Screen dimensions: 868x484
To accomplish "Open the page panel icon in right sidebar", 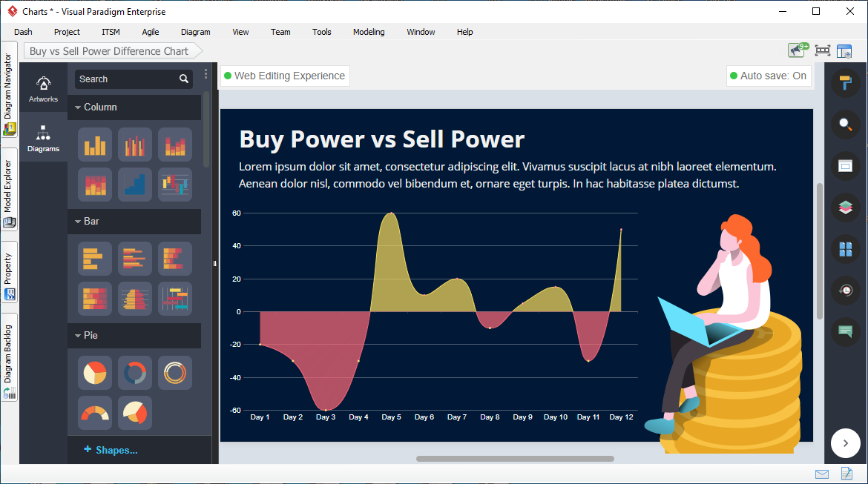I will point(845,165).
